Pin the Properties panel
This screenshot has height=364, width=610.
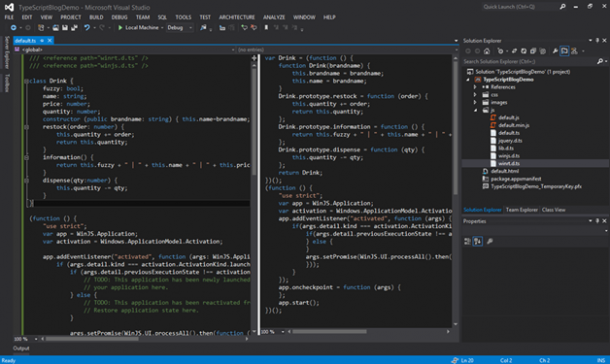click(x=598, y=221)
